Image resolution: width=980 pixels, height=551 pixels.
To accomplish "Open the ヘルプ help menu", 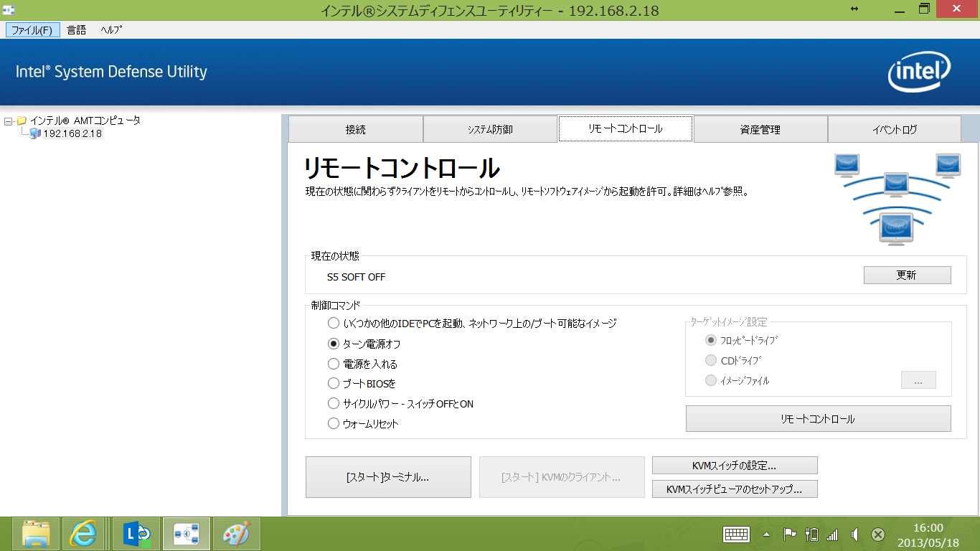I will tap(111, 30).
